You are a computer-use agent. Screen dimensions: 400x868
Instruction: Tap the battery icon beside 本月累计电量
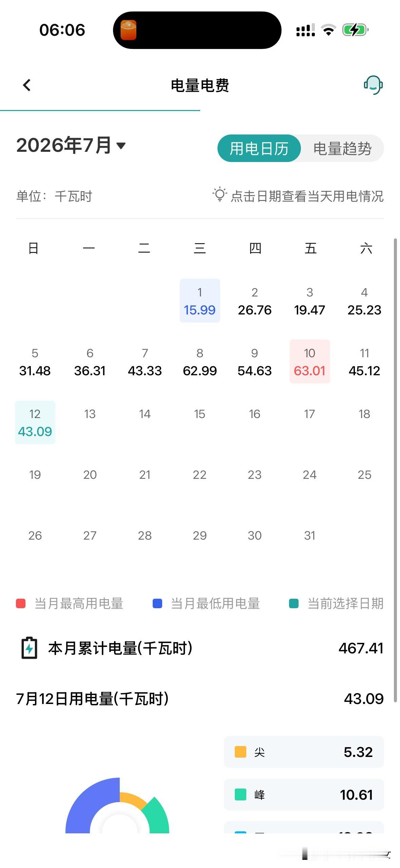(29, 648)
